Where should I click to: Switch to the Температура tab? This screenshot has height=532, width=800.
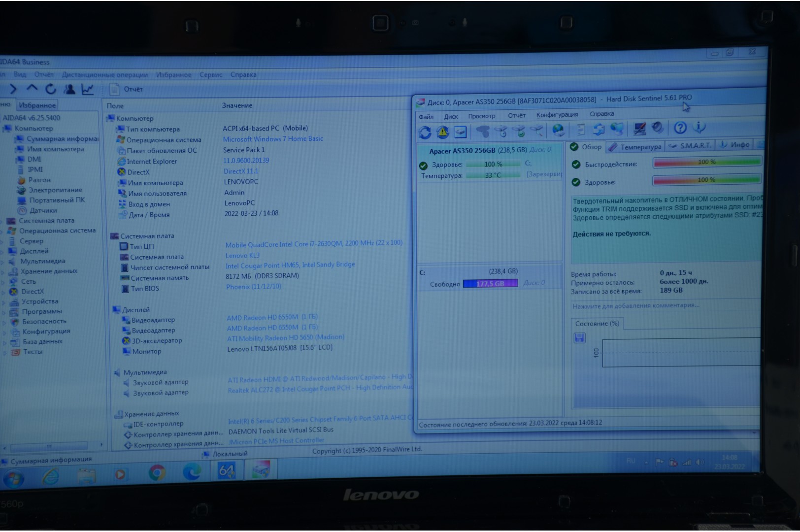(x=635, y=147)
